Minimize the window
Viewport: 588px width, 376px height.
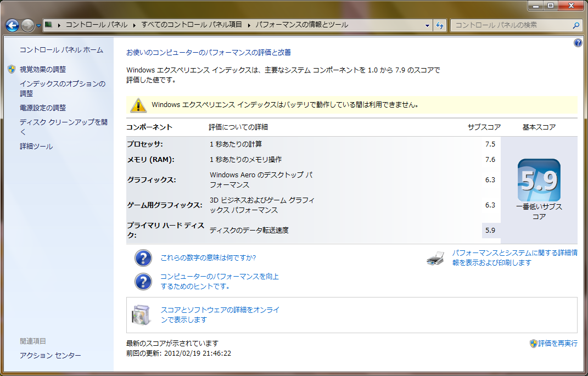536,5
